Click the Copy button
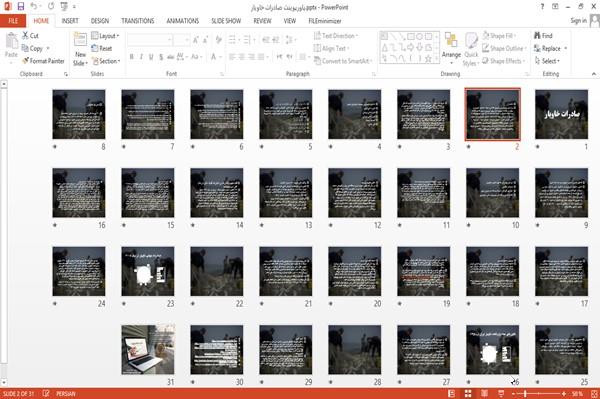This screenshot has width=600, height=399. click(33, 48)
